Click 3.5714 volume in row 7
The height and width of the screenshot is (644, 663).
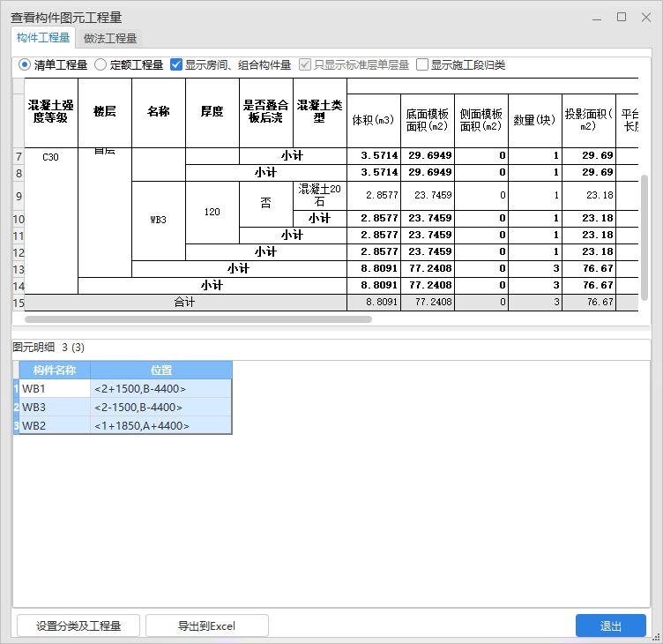pyautogui.click(x=374, y=156)
